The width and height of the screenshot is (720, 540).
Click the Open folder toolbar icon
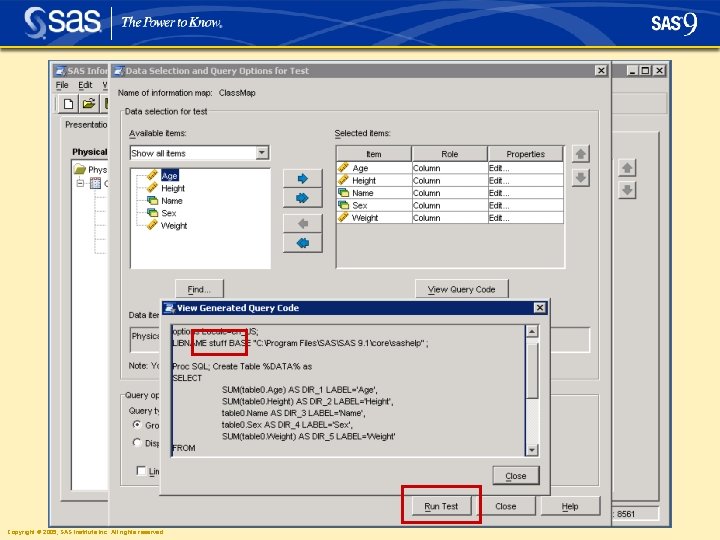[88, 104]
